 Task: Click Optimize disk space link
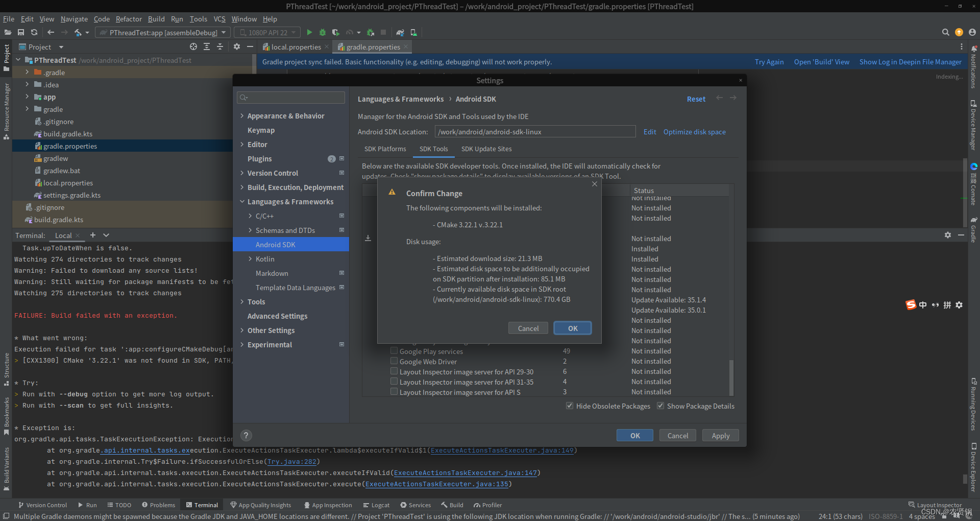point(694,132)
